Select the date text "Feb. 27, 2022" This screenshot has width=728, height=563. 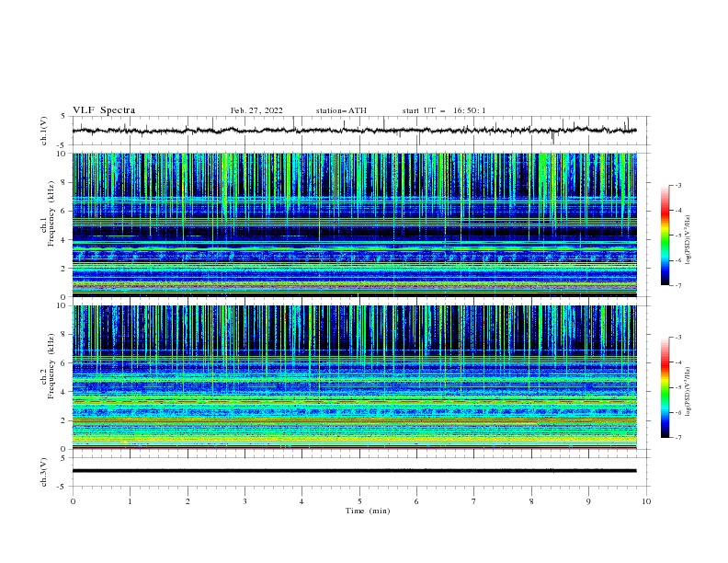click(256, 110)
